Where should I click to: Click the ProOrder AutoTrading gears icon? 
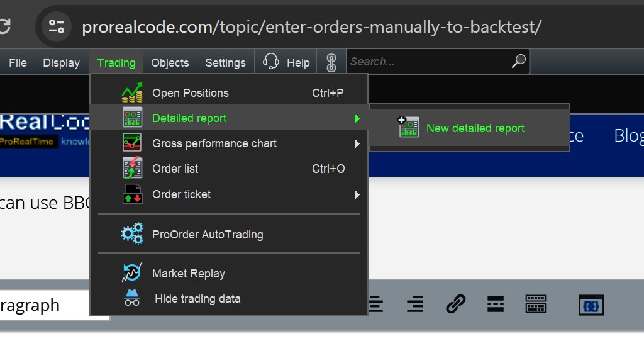132,235
